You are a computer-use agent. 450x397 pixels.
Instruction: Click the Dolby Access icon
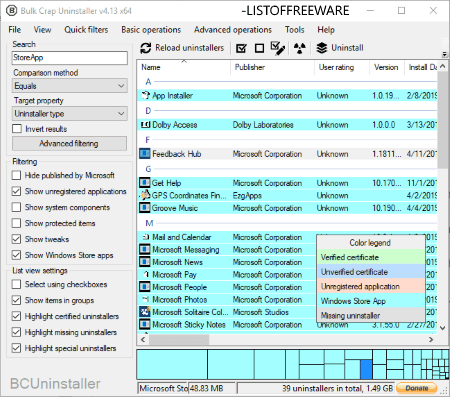[145, 125]
